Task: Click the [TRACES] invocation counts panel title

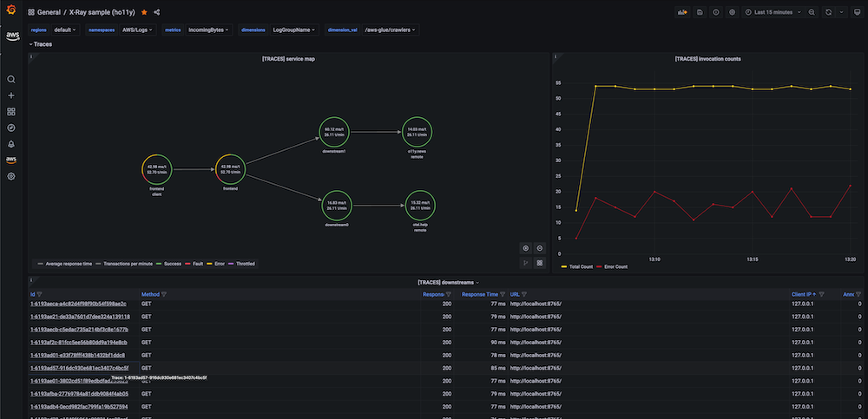Action: 708,59
